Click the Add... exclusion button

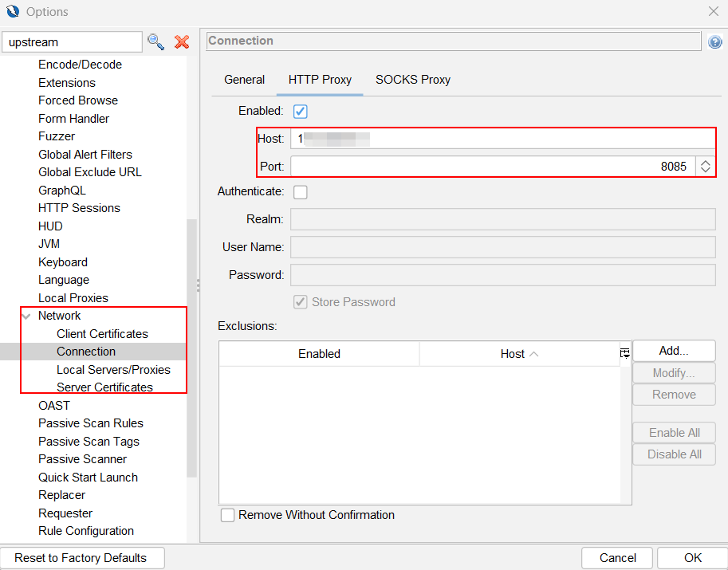click(674, 351)
